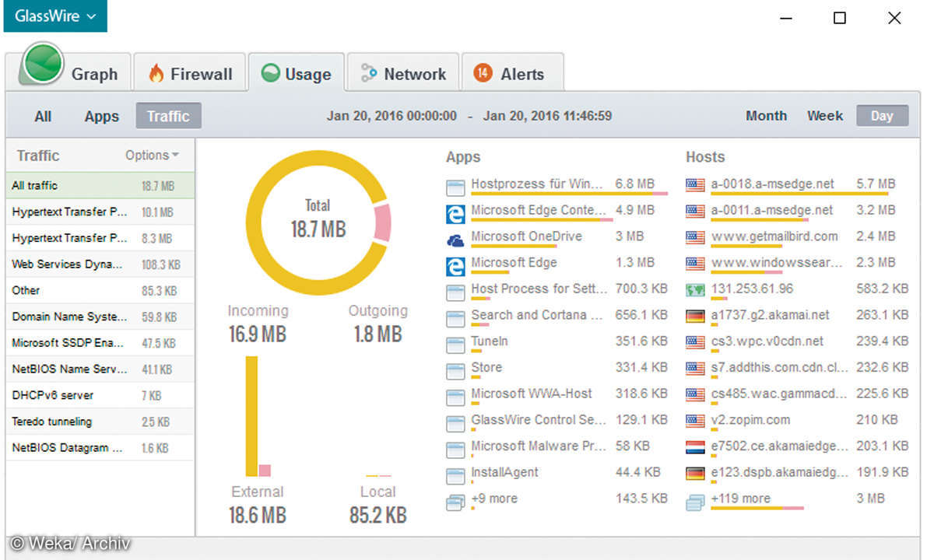Switch to the Firewall tab
The width and height of the screenshot is (934, 560).
[189, 74]
